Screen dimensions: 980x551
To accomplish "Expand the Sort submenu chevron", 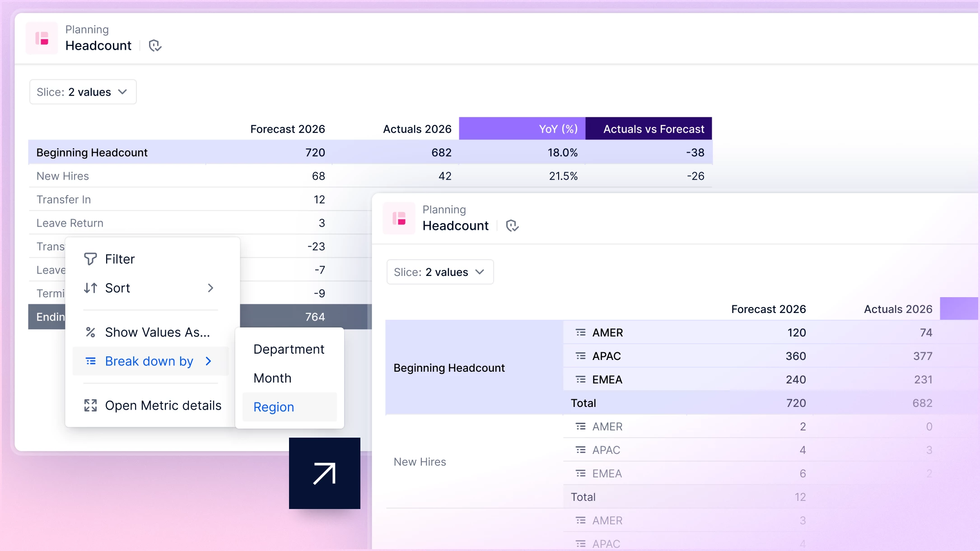I will tap(210, 288).
